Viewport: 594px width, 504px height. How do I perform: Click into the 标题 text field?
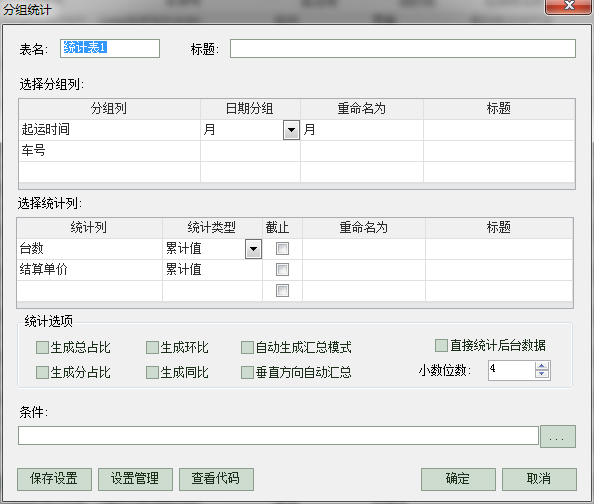tap(403, 49)
